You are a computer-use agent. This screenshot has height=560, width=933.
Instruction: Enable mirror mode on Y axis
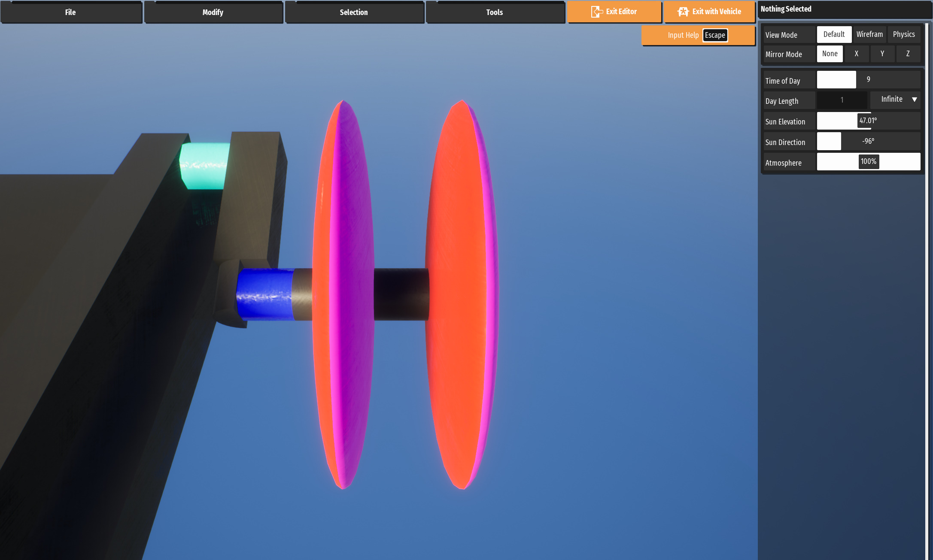(x=882, y=54)
